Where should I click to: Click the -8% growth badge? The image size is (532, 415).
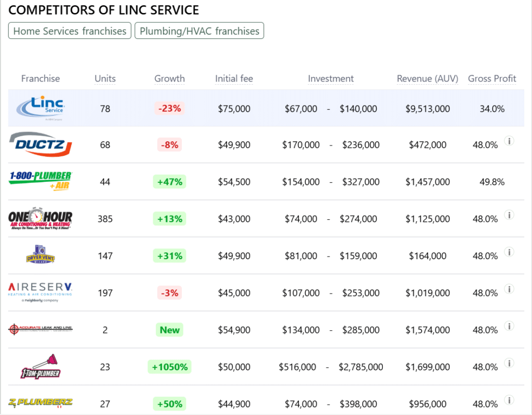click(170, 145)
